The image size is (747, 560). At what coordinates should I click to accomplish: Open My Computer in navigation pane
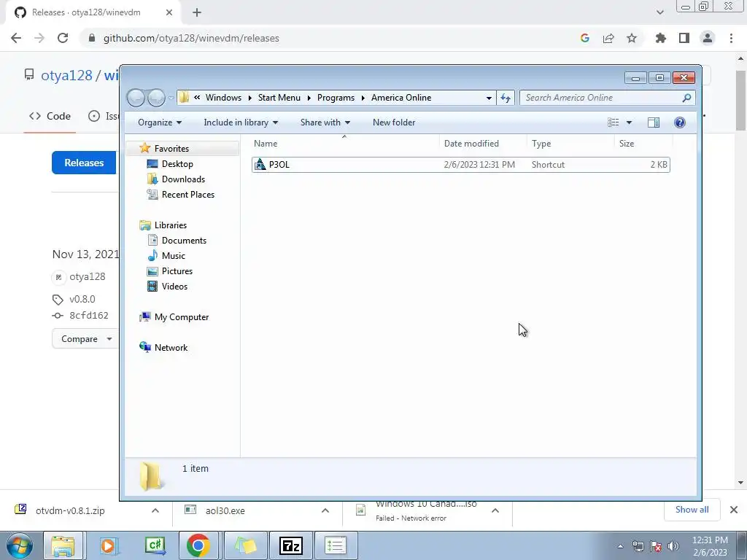(x=182, y=317)
